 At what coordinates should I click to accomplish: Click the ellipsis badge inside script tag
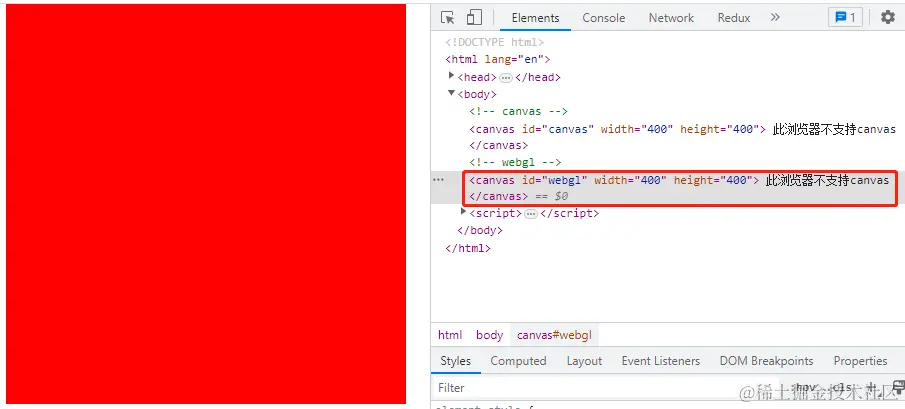531,214
